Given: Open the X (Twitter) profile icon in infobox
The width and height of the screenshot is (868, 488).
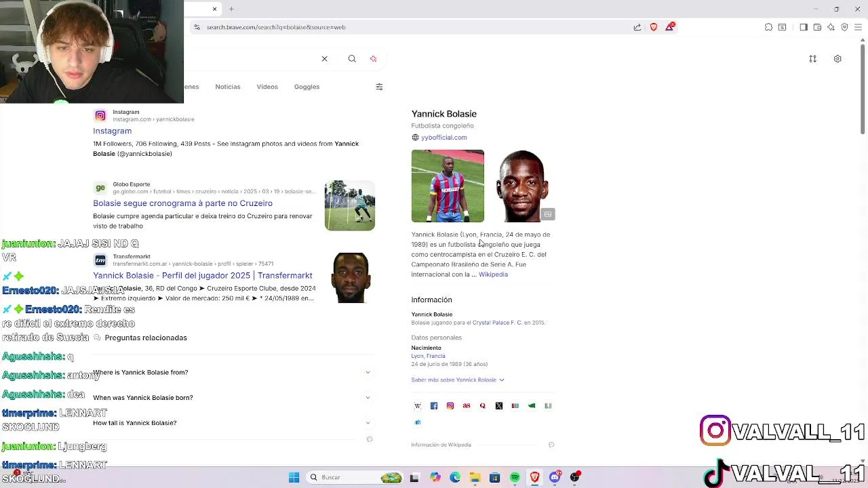Looking at the screenshot, I should tap(499, 406).
